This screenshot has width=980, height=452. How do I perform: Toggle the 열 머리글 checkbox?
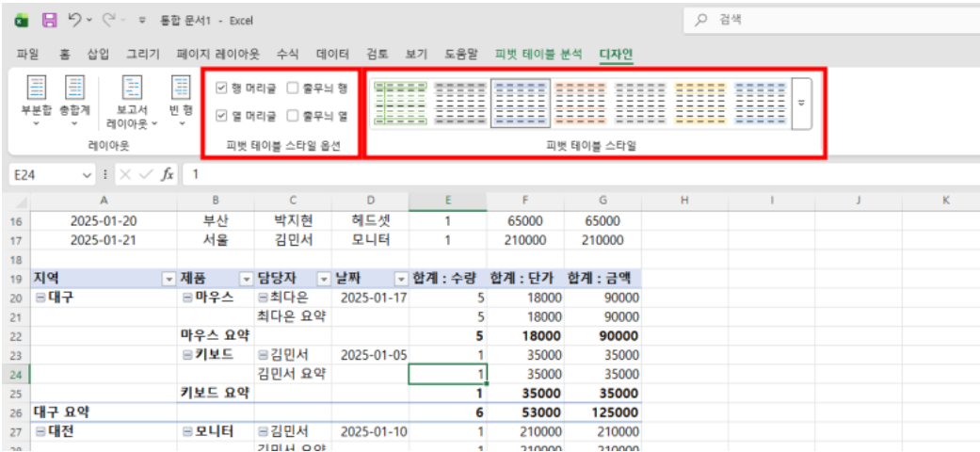pyautogui.click(x=221, y=116)
